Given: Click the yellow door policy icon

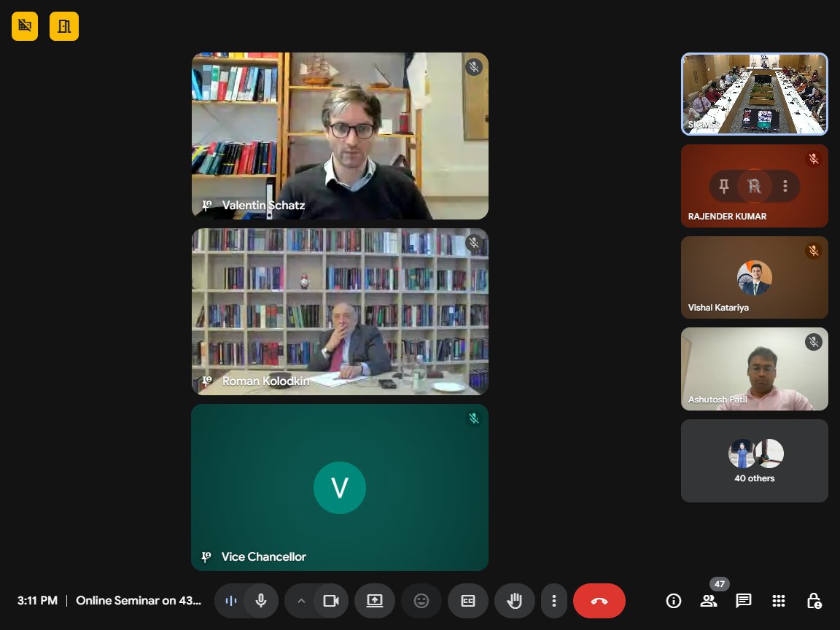Looking at the screenshot, I should [x=64, y=26].
